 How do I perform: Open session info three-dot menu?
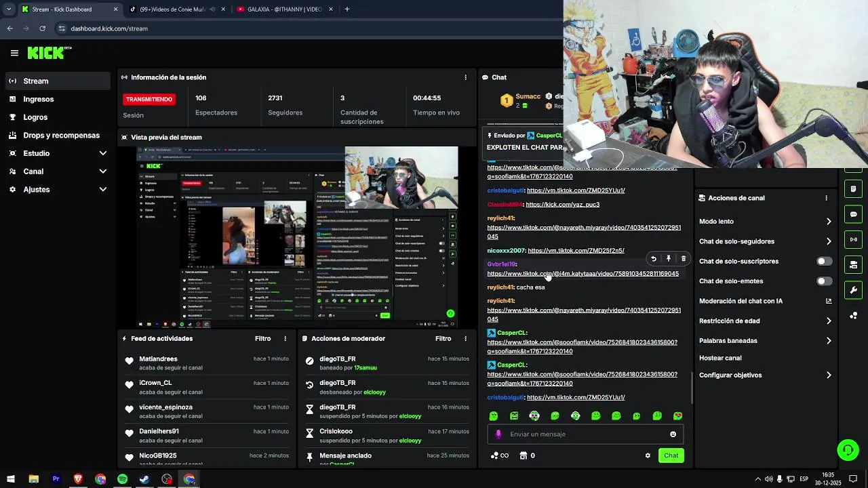[465, 77]
